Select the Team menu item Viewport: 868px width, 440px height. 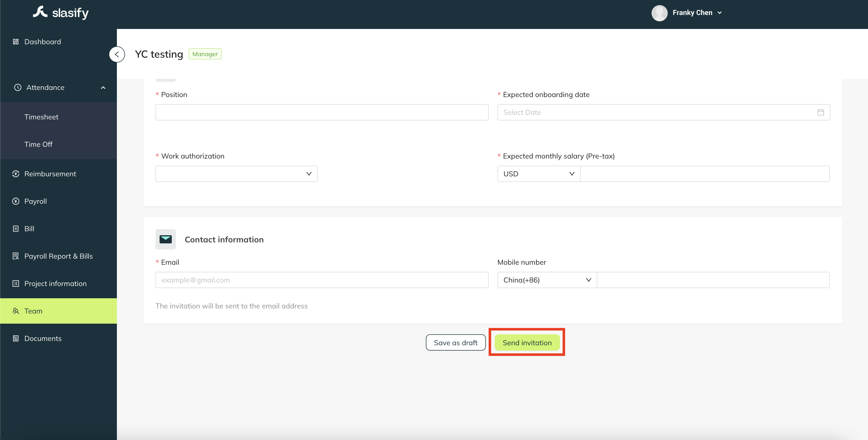pos(58,311)
